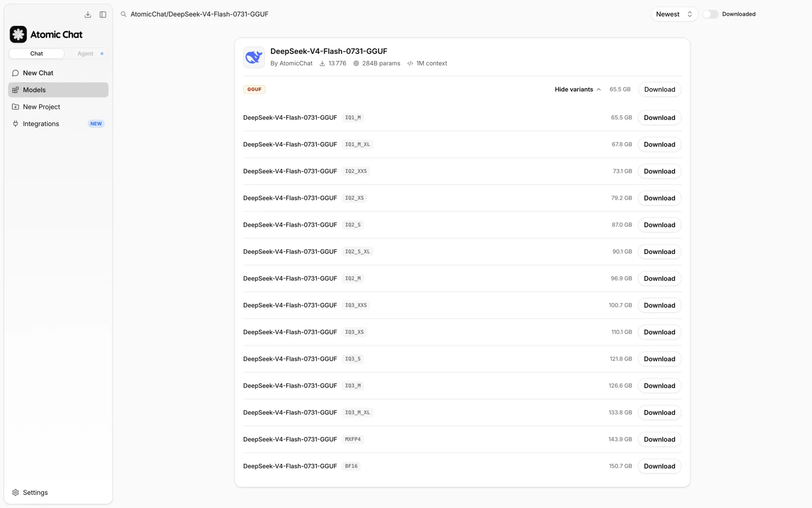Click the Atomic Chat logo icon
Viewport: 812px width, 508px height.
(x=18, y=35)
